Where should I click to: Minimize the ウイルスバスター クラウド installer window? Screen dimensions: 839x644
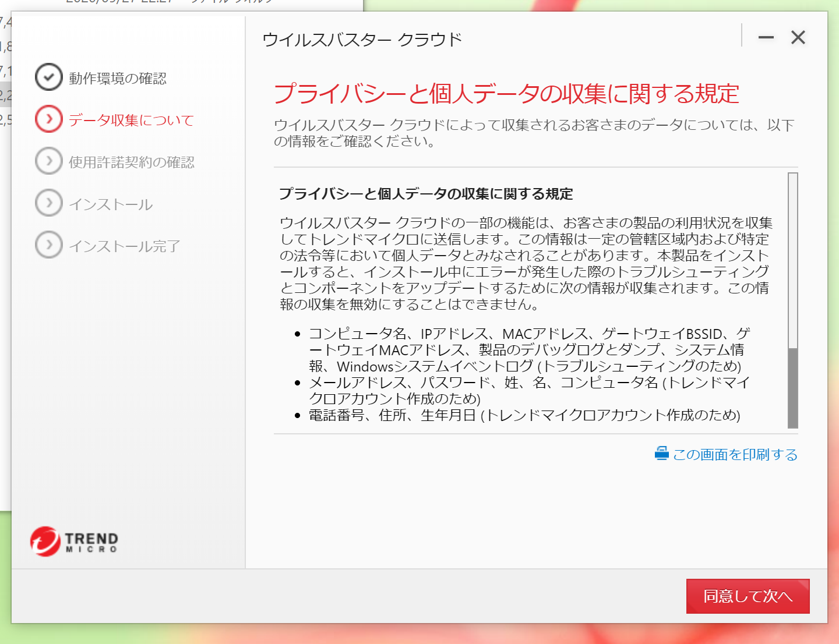coord(766,38)
